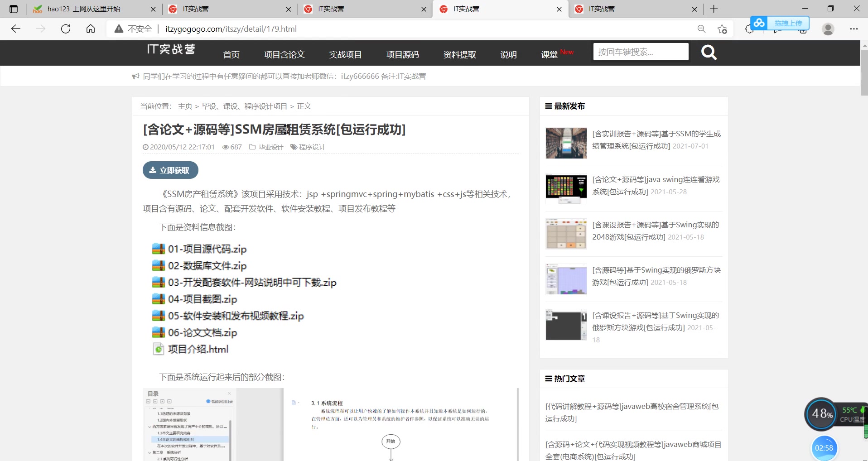The height and width of the screenshot is (461, 868).
Task: Open [含源码等]基于Swing俄罗斯方块 article link
Action: 656,276
